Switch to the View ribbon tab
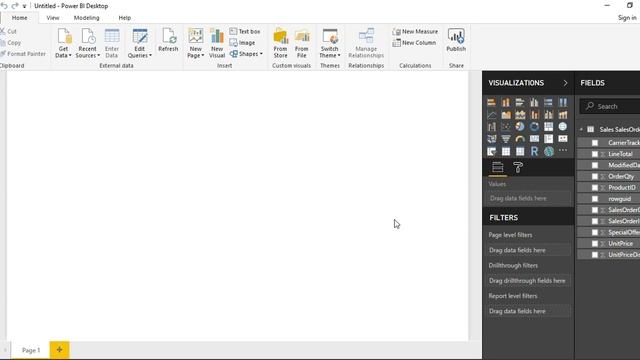The width and height of the screenshot is (640, 360). tap(53, 18)
